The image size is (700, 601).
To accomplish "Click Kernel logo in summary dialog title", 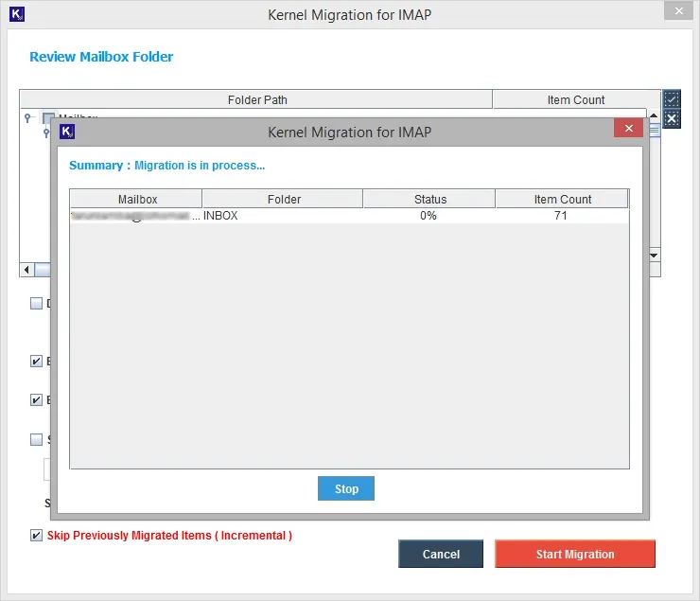I will [x=67, y=132].
